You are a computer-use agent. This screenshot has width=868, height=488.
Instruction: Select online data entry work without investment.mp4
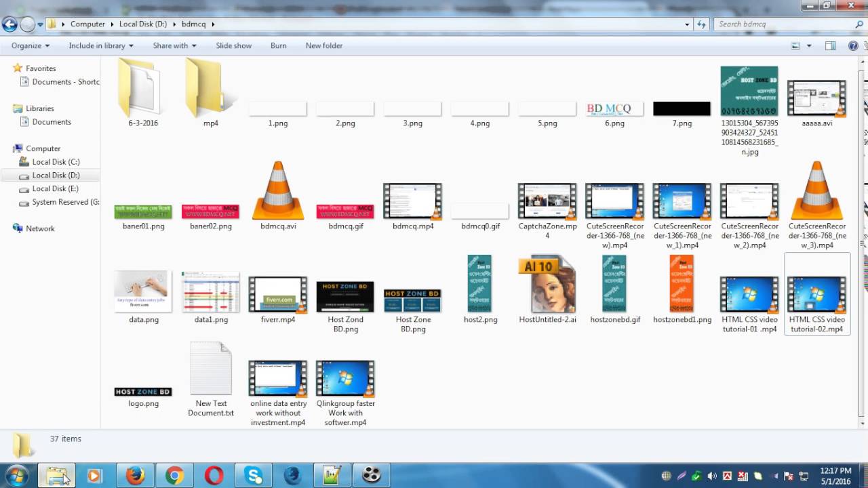(x=278, y=393)
